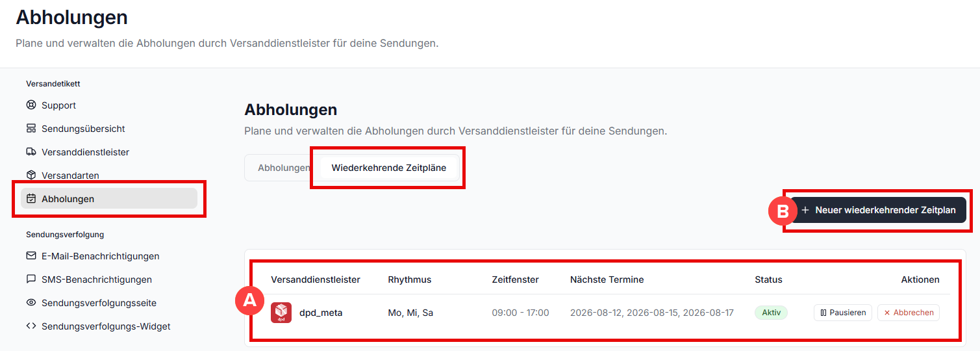Viewport: 980px width, 351px height.
Task: Click the Abholungen calendar-check icon
Action: (31, 199)
